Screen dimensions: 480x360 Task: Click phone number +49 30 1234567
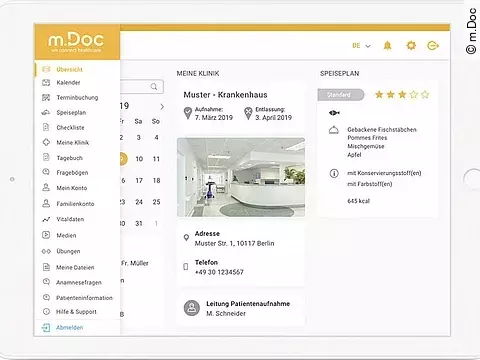pos(219,272)
